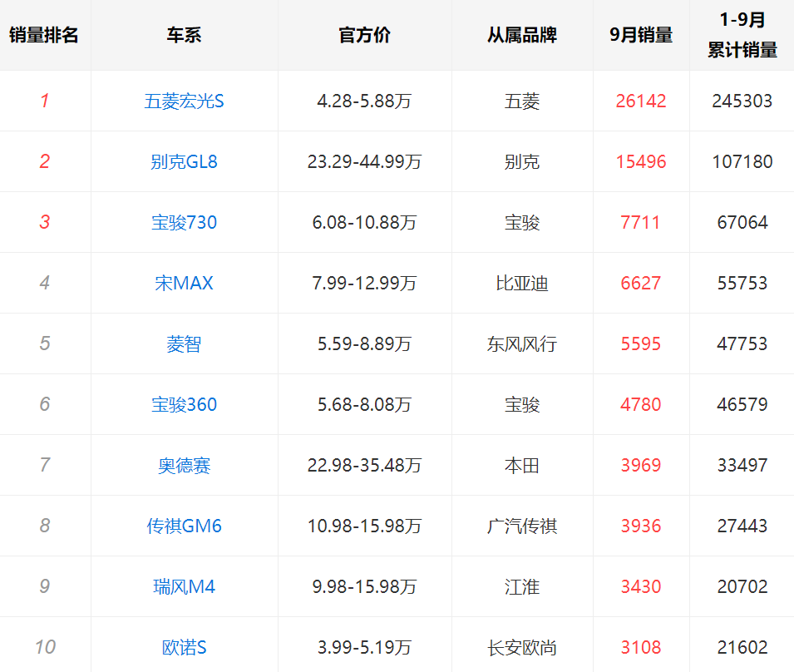794x672 pixels.
Task: Click the cumulative sales figure 47753
Action: click(742, 343)
